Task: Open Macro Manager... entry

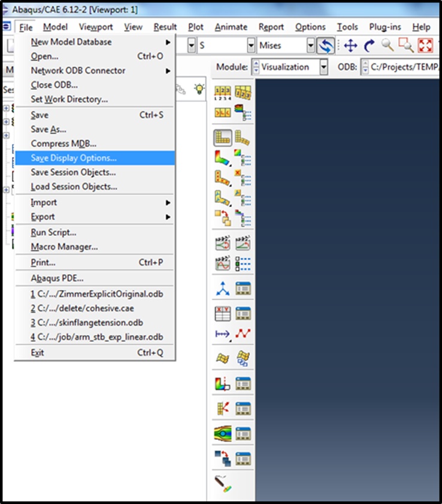Action: point(95,247)
